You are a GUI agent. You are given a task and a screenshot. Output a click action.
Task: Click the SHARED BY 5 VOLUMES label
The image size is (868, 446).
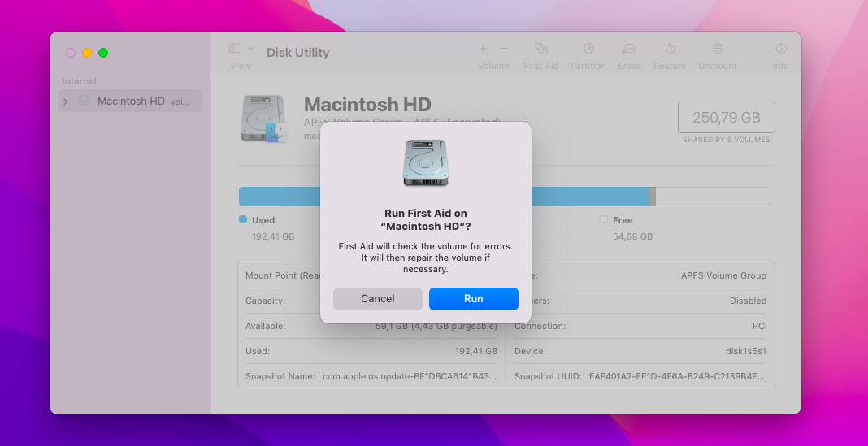coord(727,140)
